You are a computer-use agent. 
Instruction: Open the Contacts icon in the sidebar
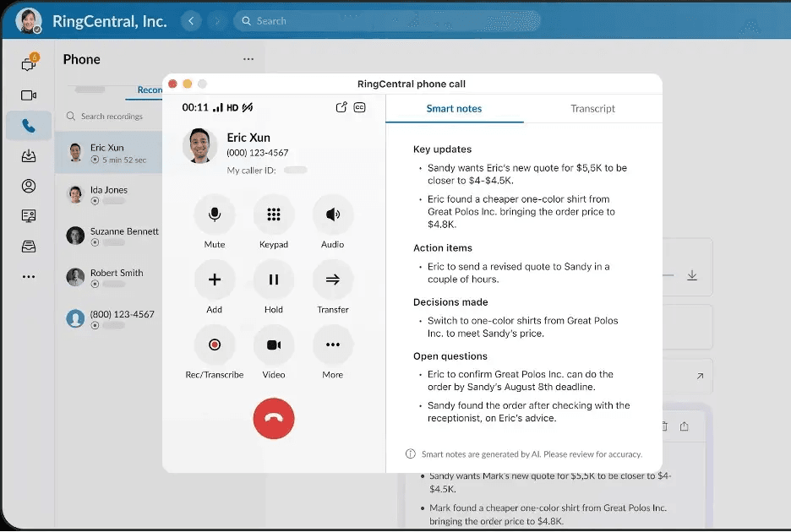(28, 186)
